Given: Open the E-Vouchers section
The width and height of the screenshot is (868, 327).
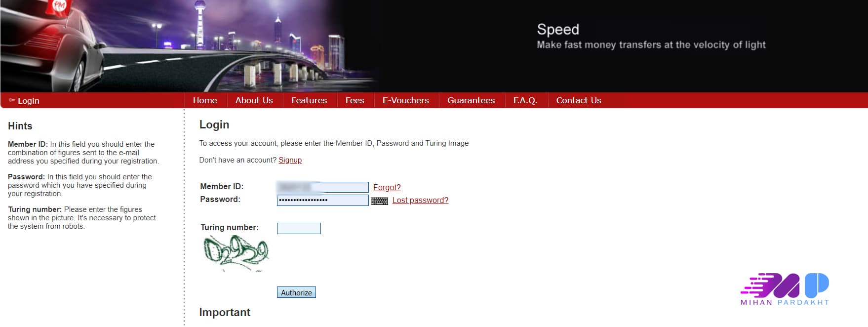Looking at the screenshot, I should pos(405,100).
